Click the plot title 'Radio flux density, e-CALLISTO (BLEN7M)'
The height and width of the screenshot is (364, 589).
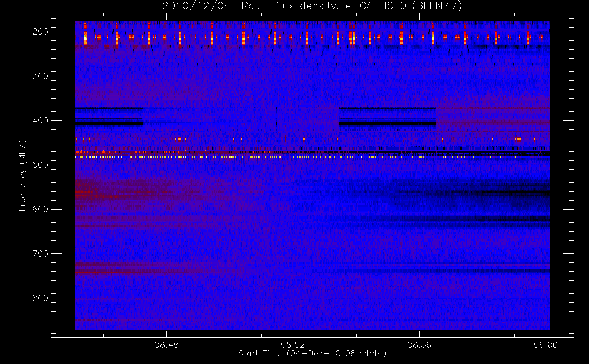coord(352,6)
